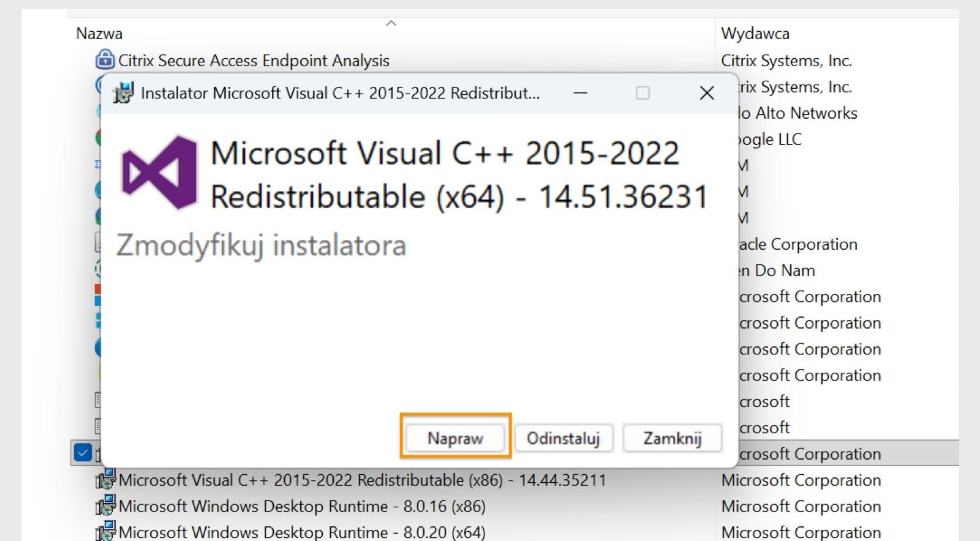Screen dimensions: 980x541
Task: Untick the checkbox on the selected program row
Action: pos(82,453)
